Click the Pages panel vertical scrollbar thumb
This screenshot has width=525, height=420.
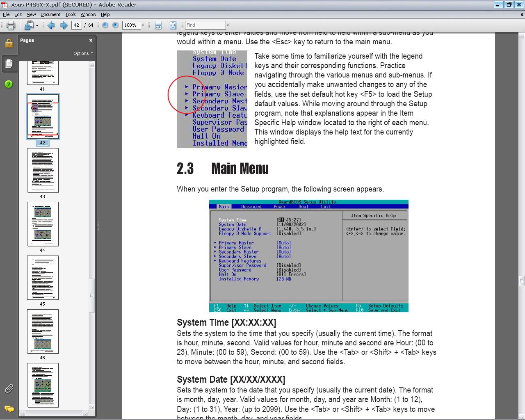[92, 295]
